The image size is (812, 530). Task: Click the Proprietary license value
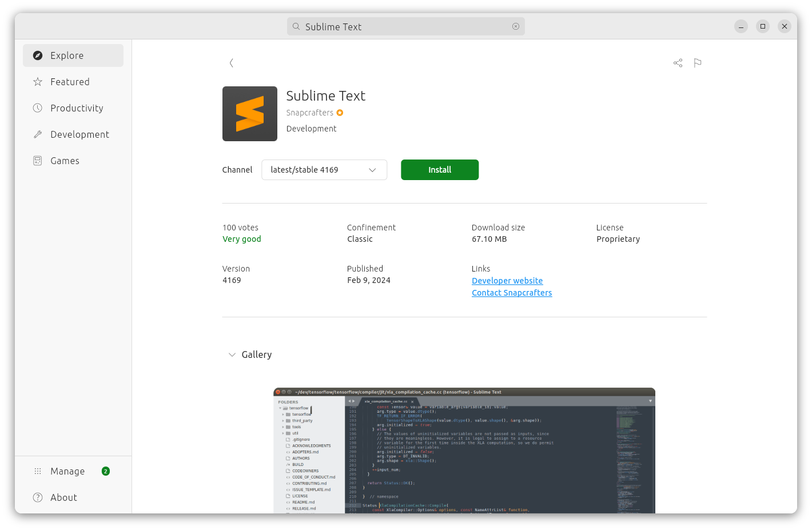(x=618, y=239)
